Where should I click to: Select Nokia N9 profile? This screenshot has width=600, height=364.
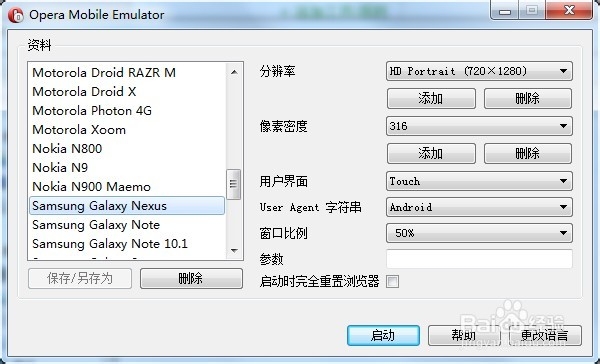pos(127,168)
